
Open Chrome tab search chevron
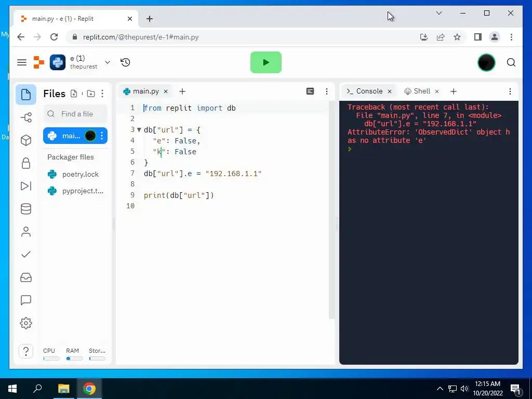(438, 13)
